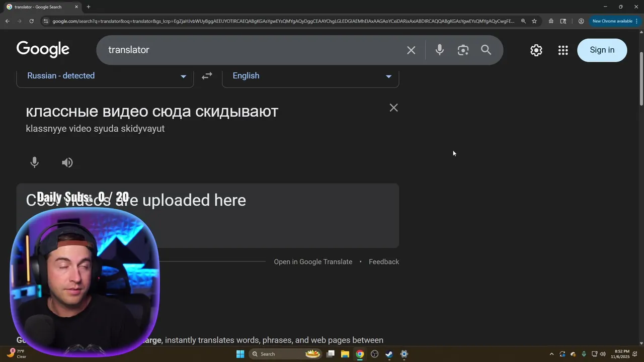Submit search with magnifying glass icon
The height and width of the screenshot is (362, 644).
pyautogui.click(x=486, y=50)
